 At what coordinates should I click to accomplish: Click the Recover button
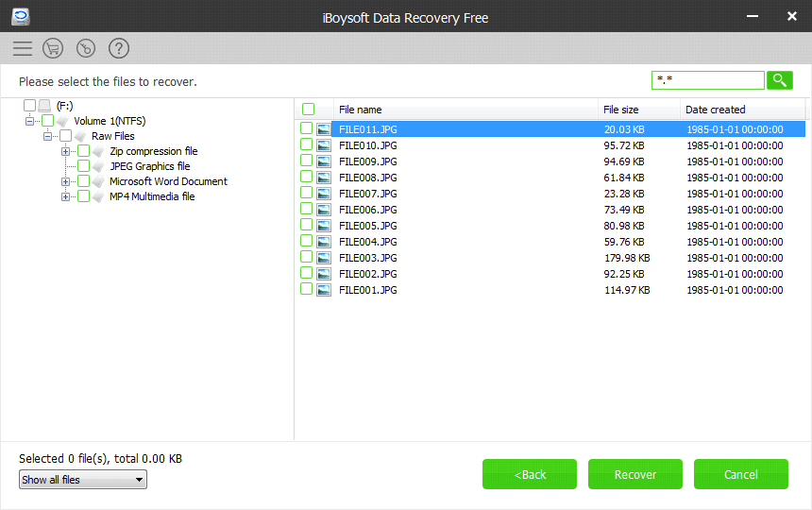tap(634, 474)
